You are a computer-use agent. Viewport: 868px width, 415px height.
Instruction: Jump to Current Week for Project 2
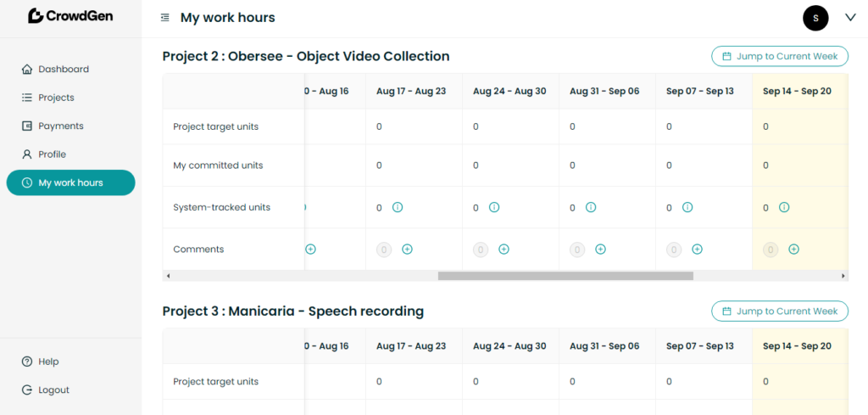click(x=779, y=57)
